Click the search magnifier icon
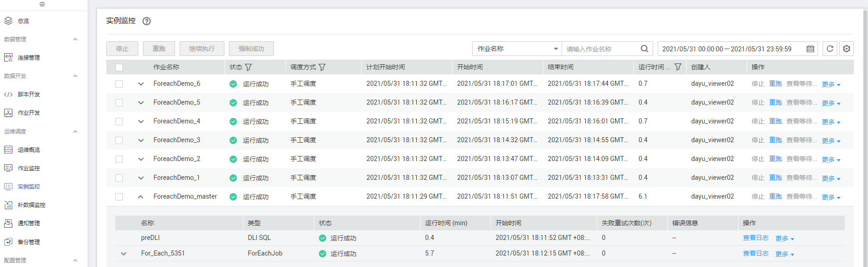Image resolution: width=868 pixels, height=267 pixels. [644, 49]
